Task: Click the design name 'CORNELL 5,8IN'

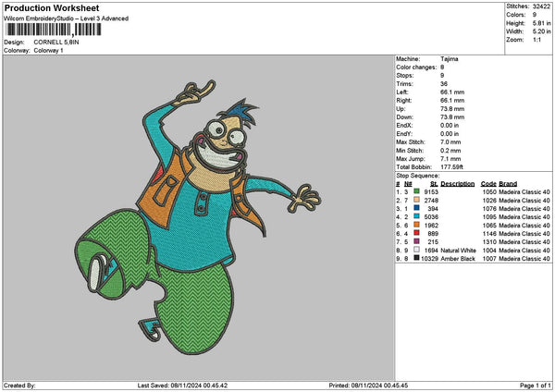Action: (56, 43)
